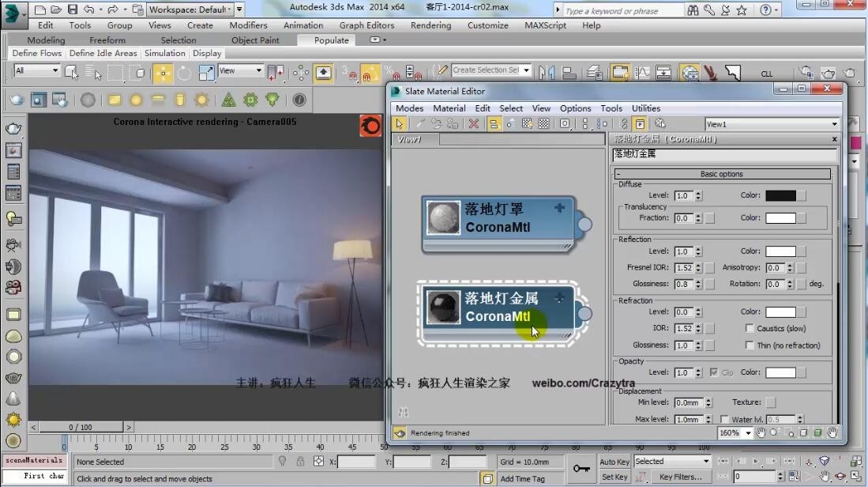868x487 pixels.
Task: Expand the 落地灯罩 material node
Action: pyautogui.click(x=560, y=208)
